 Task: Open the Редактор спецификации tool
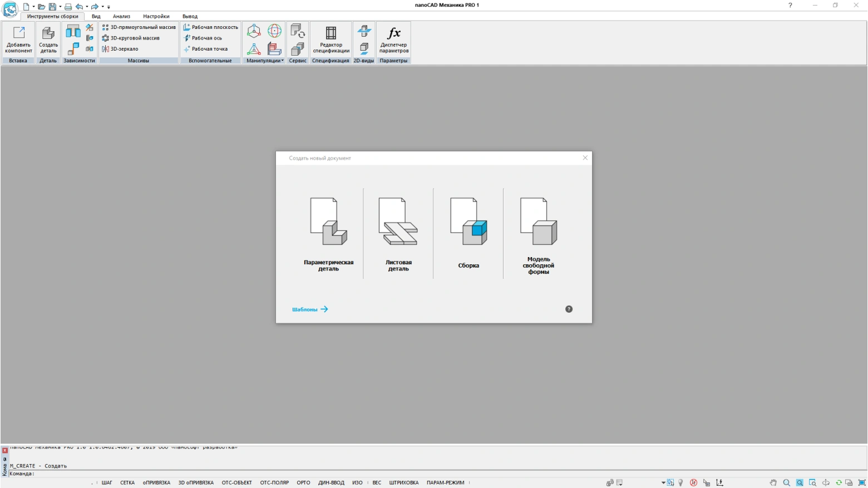tap(331, 40)
